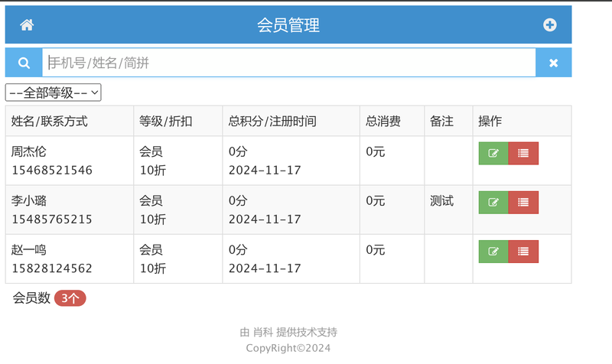Open the 全部等级 level dropdown
The image size is (612, 364).
(x=53, y=93)
